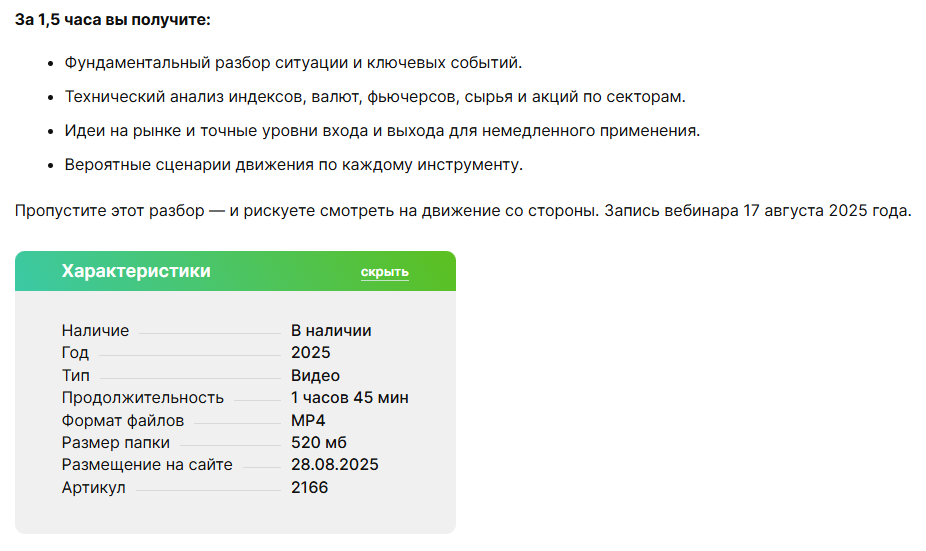Select the "Продолжительность" row label
The width and height of the screenshot is (926, 551).
[x=142, y=398]
